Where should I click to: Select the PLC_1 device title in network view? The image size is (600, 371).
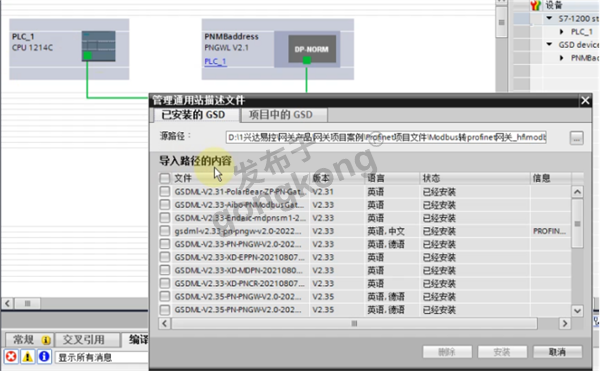23,36
